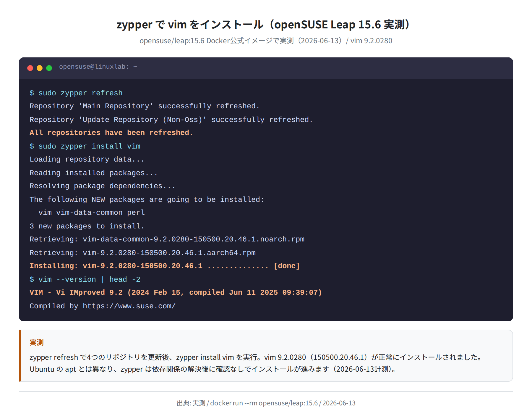Click 'The following NEW packages' line
Viewport: 532px width, 419px height.
[x=147, y=199]
